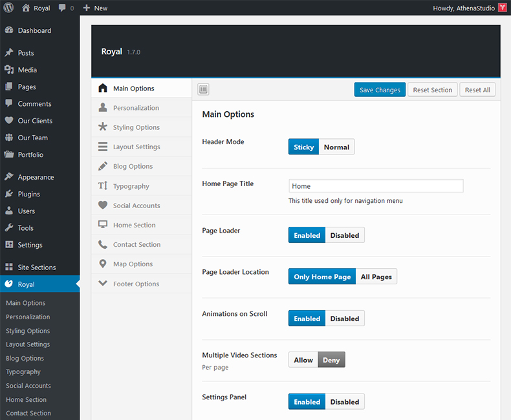The height and width of the screenshot is (420, 511).
Task: Click the Personalization person icon in options panel
Action: point(103,107)
